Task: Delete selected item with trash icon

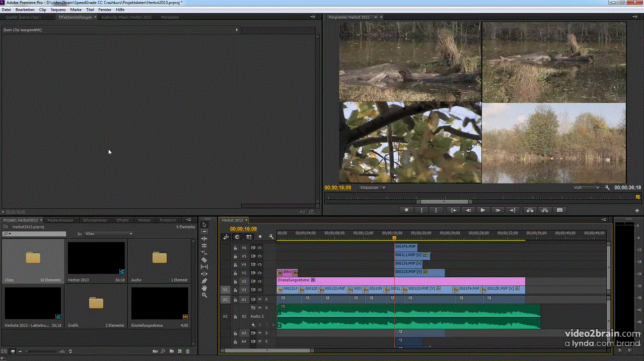Action: click(x=188, y=351)
